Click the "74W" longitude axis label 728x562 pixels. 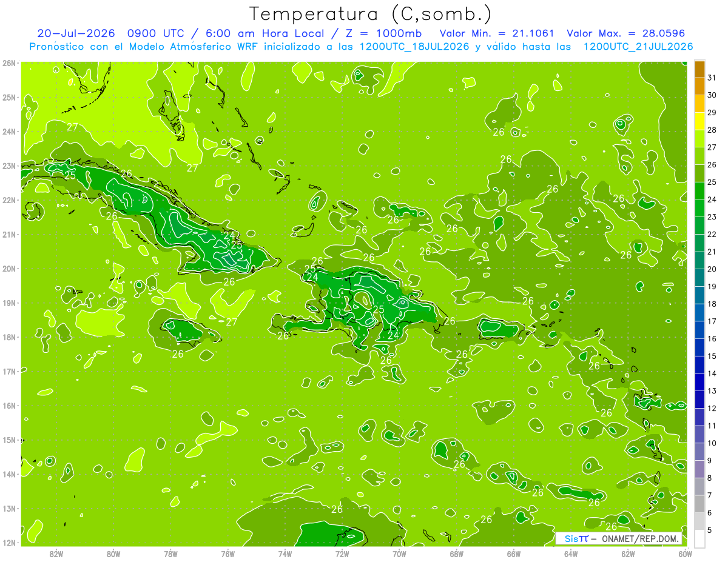pyautogui.click(x=285, y=554)
